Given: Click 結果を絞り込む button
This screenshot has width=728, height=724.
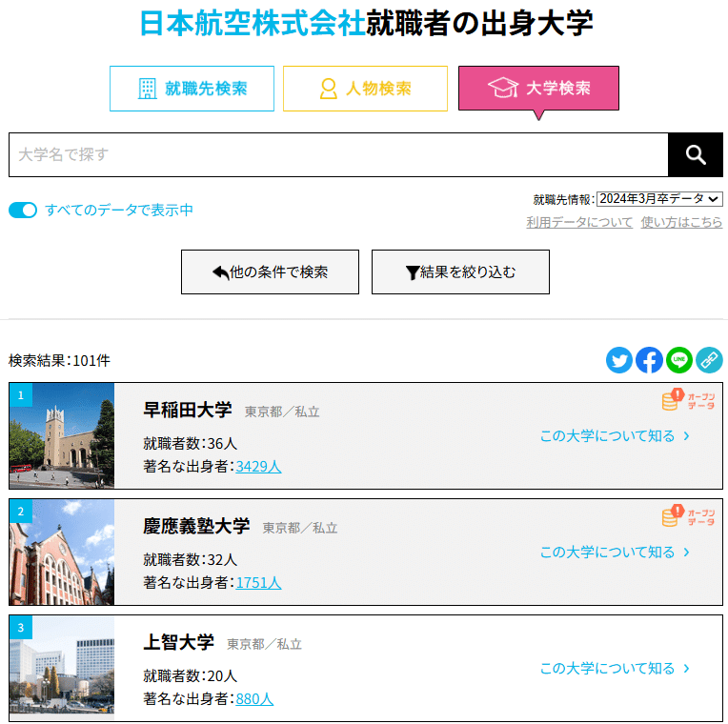Looking at the screenshot, I should (x=460, y=271).
